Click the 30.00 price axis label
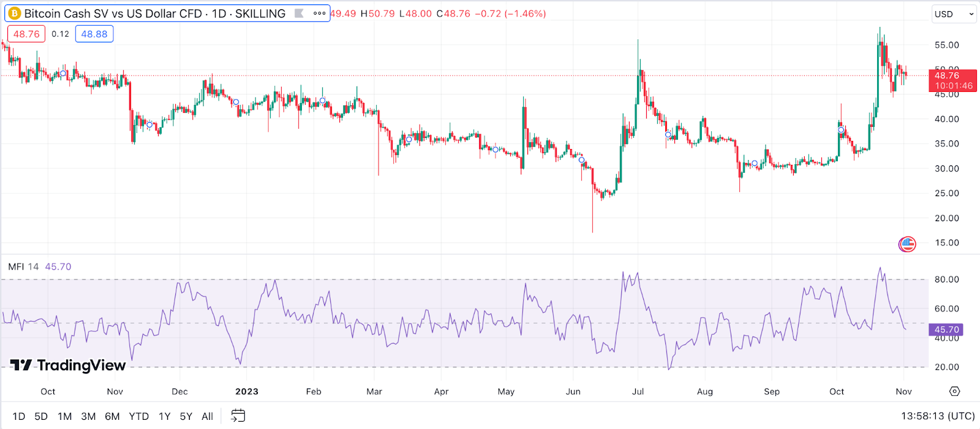 click(946, 169)
